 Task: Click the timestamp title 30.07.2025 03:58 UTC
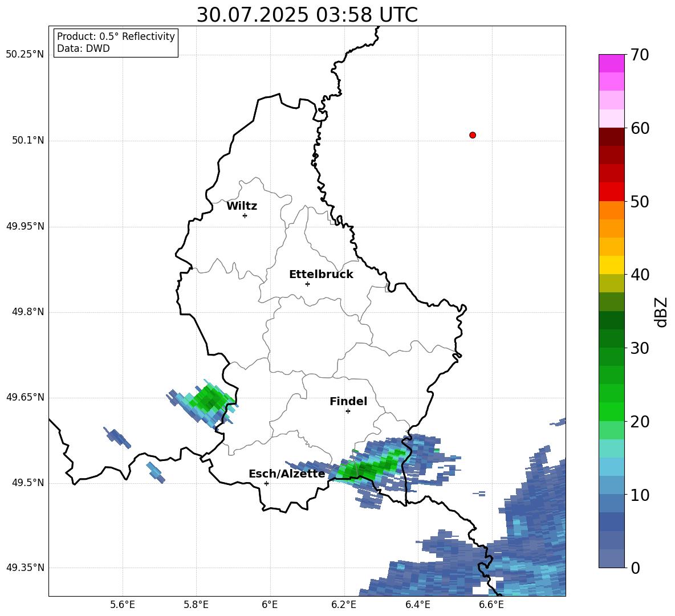pos(307,15)
